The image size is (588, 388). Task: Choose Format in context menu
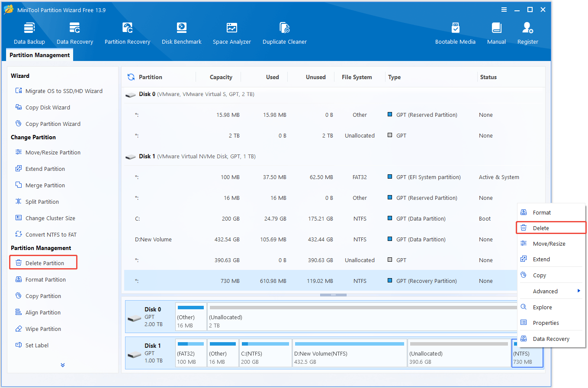pos(551,212)
